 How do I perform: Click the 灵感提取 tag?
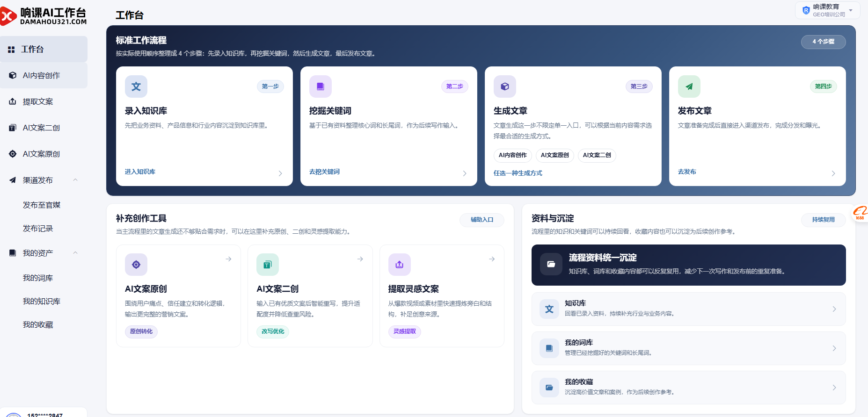click(x=404, y=331)
